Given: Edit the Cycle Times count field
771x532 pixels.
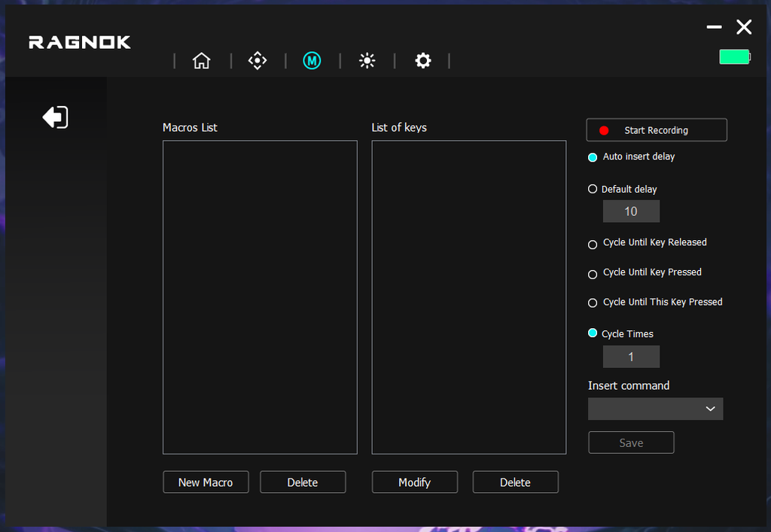Looking at the screenshot, I should click(x=632, y=357).
